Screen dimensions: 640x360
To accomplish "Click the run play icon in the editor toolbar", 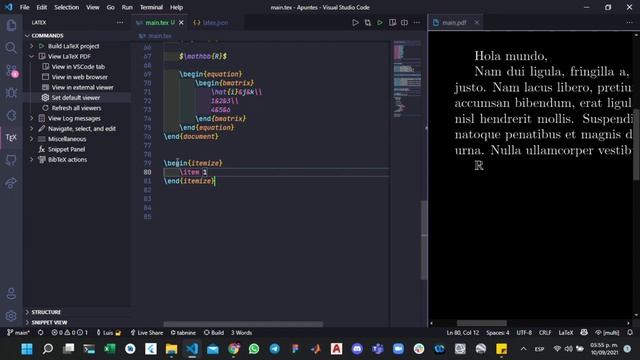I will point(355,22).
